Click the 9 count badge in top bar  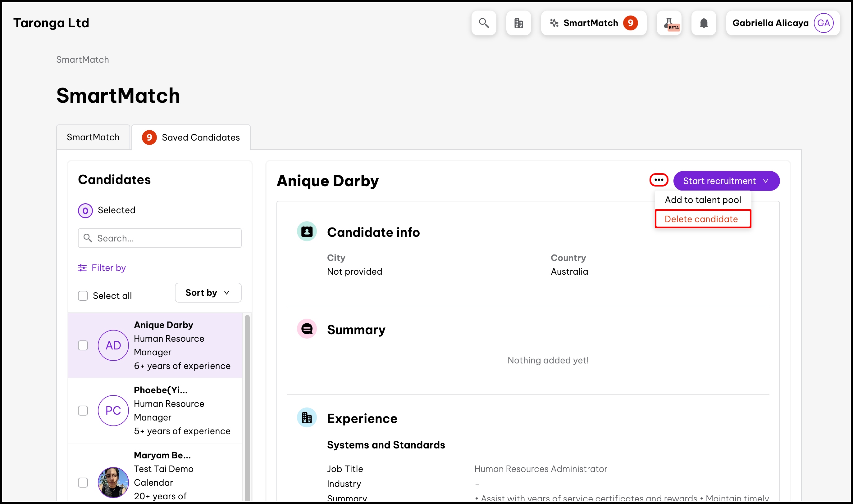tap(630, 23)
